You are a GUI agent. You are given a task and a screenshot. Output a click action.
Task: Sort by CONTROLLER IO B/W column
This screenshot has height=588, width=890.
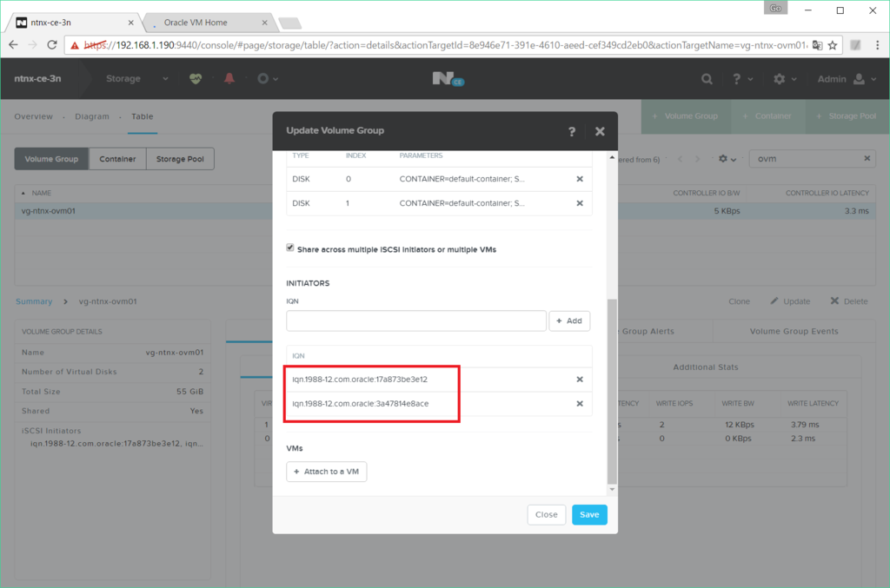click(706, 193)
